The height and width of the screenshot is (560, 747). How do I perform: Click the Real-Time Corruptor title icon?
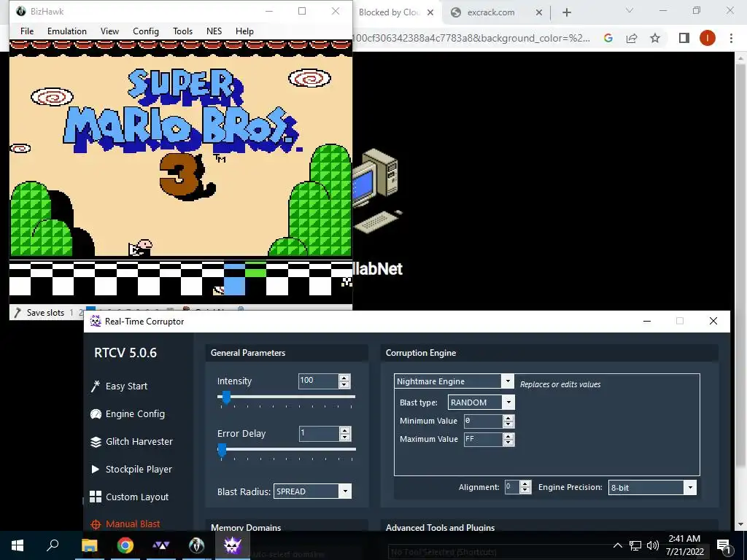click(x=96, y=321)
